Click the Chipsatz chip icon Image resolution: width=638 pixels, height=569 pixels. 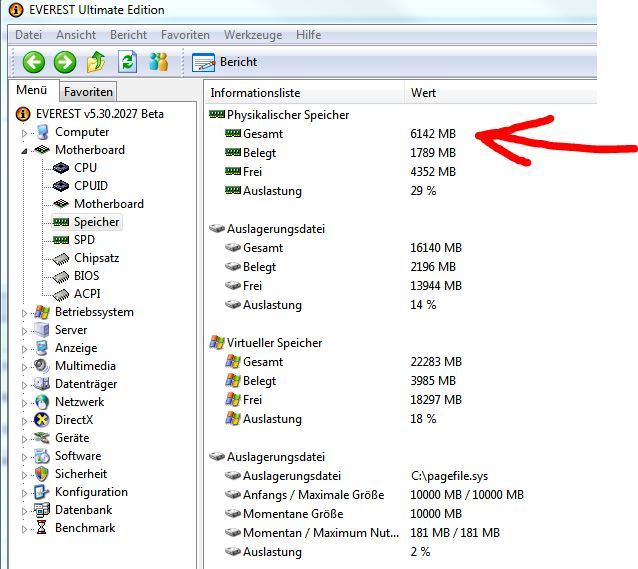61,258
